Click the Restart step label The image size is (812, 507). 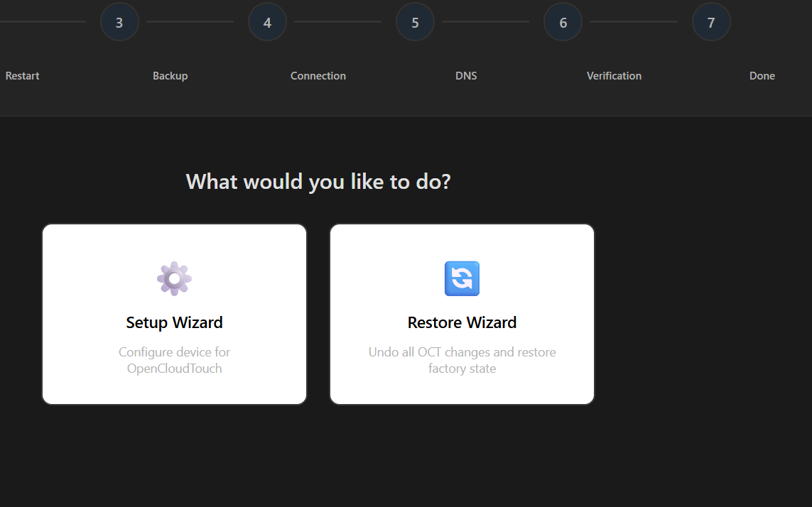[22, 75]
